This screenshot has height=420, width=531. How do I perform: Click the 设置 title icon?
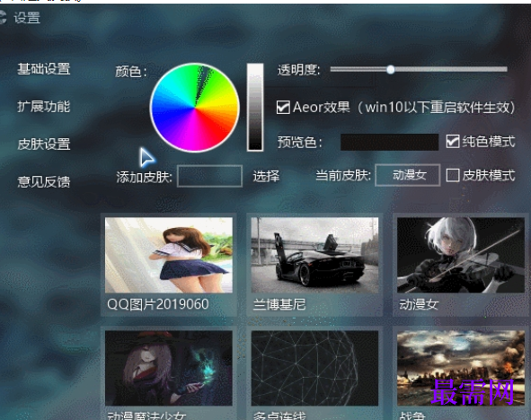pos(2,17)
